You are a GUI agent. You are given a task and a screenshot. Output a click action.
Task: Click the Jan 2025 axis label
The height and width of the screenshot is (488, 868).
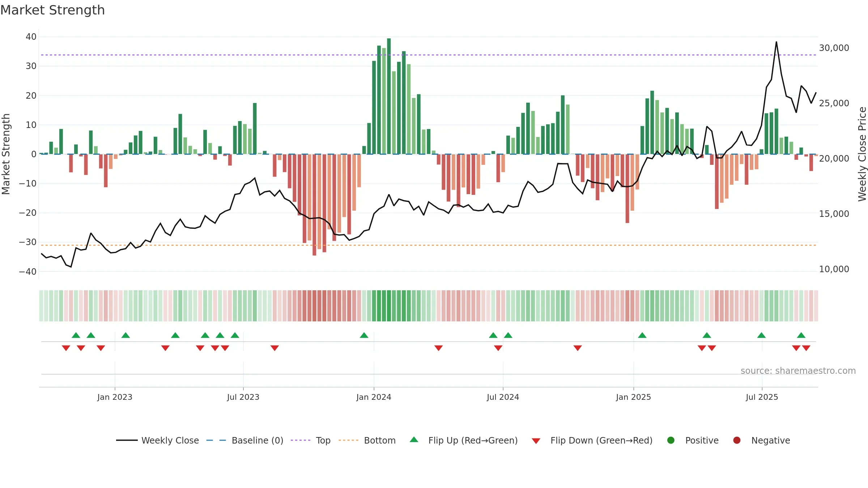633,397
